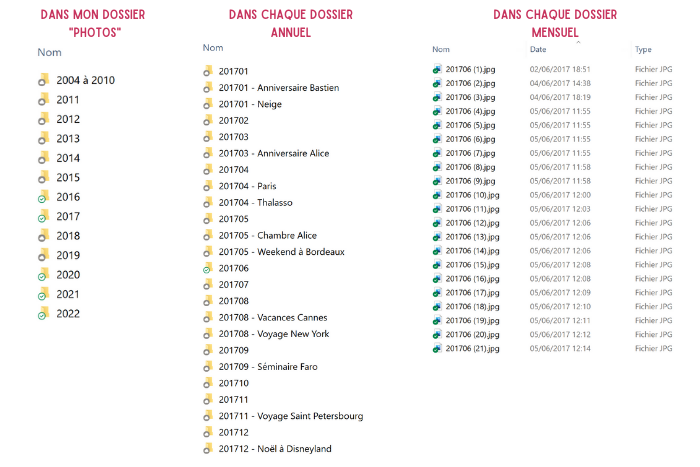Viewport: 700px width, 467px height.
Task: Select the 2020 folder
Action: (x=68, y=275)
